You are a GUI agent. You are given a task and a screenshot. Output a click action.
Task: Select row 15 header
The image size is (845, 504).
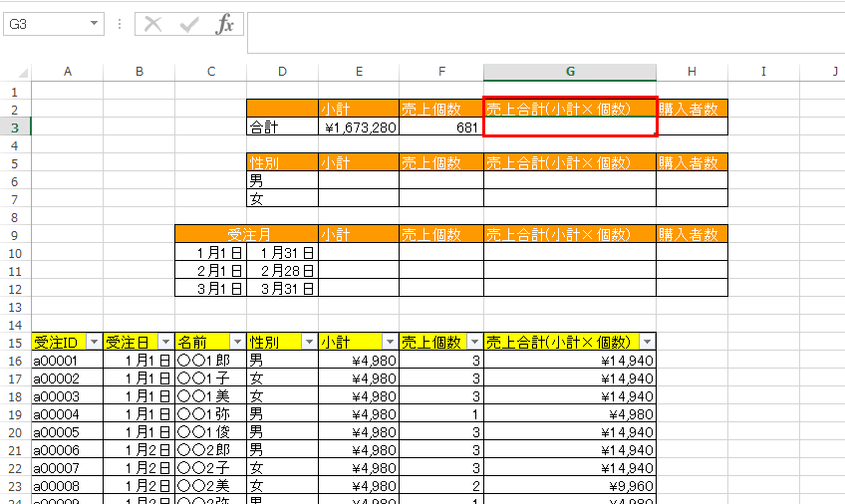click(x=15, y=342)
